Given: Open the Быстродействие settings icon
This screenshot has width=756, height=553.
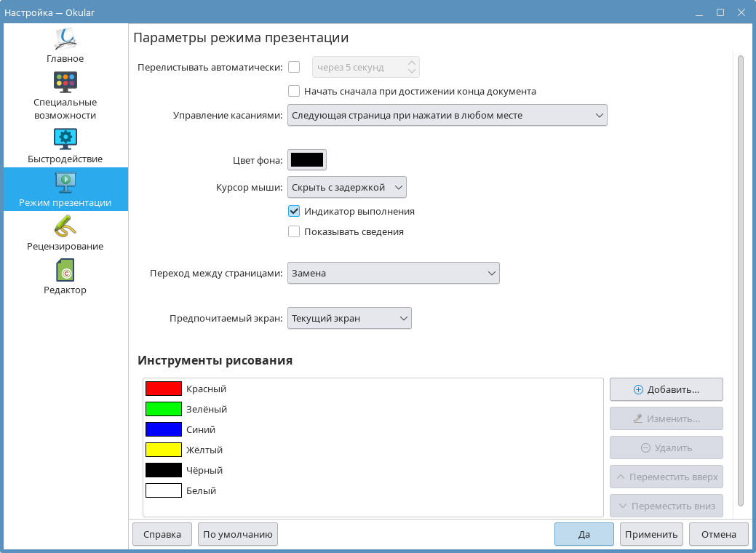Looking at the screenshot, I should 65,138.
